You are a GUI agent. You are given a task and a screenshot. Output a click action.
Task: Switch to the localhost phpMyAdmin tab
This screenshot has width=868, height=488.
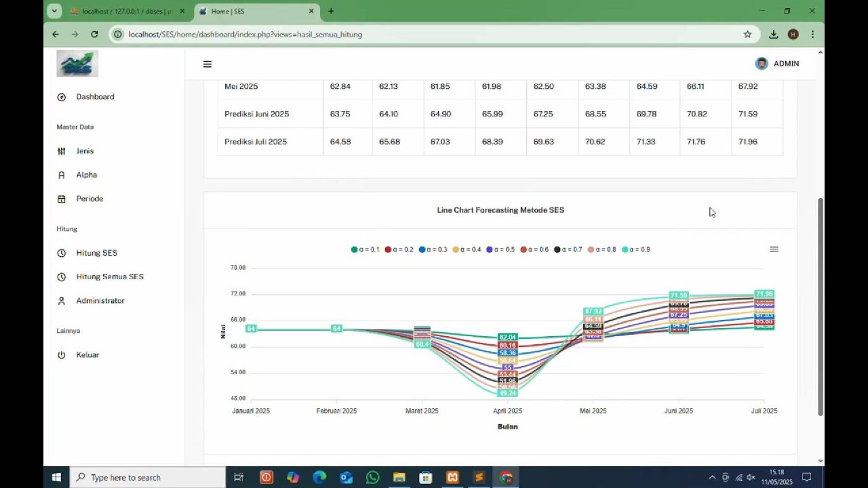click(126, 12)
